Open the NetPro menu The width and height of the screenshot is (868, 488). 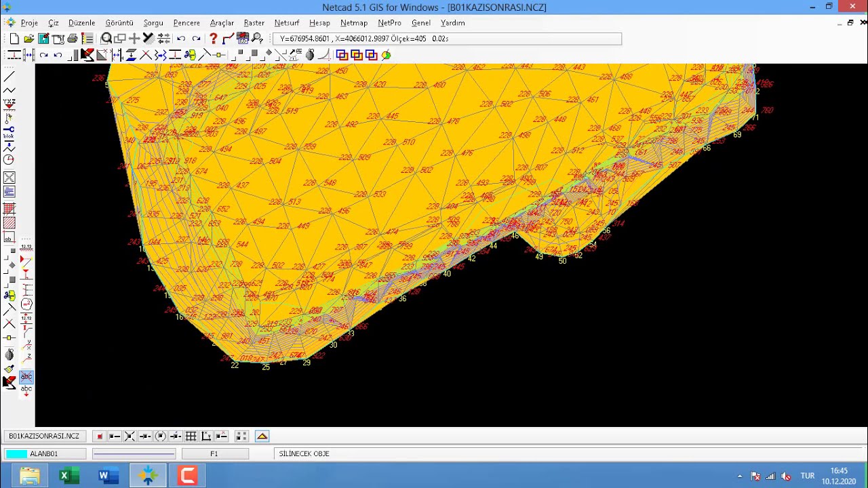coord(390,23)
